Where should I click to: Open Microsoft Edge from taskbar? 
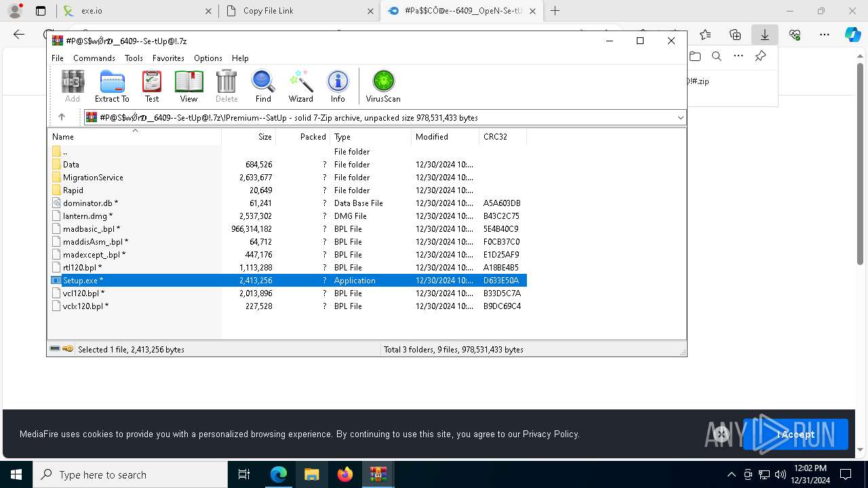pos(279,474)
